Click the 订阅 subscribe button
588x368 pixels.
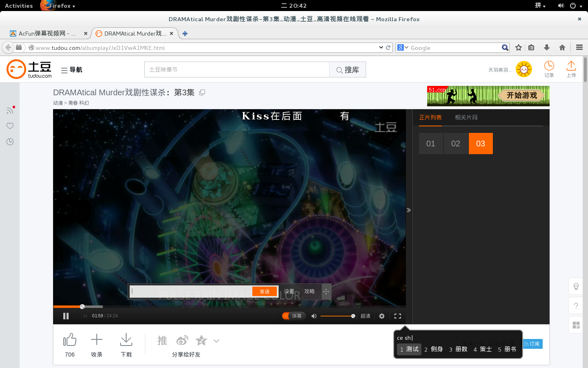532,344
